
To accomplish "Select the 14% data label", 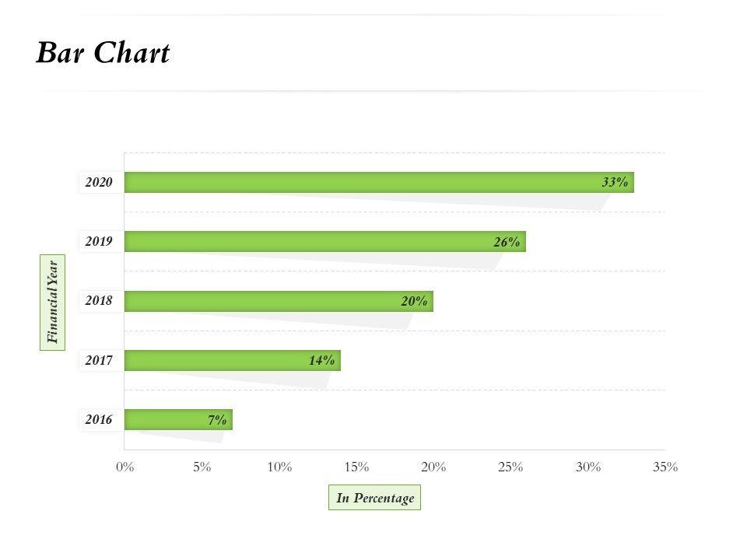I will pyautogui.click(x=321, y=360).
